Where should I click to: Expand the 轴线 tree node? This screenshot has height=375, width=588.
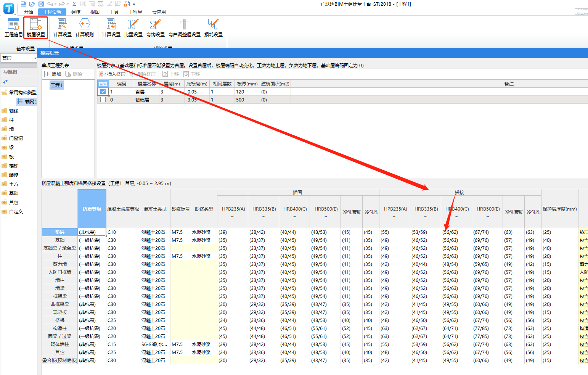pos(5,111)
